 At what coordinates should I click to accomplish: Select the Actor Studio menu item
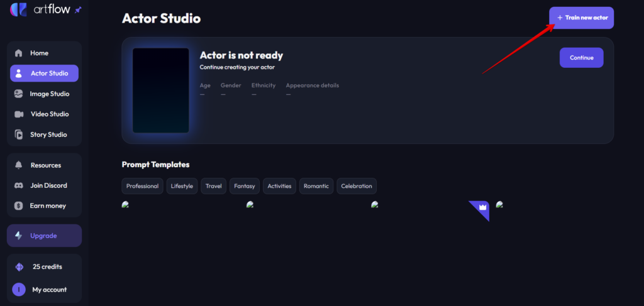click(x=45, y=74)
